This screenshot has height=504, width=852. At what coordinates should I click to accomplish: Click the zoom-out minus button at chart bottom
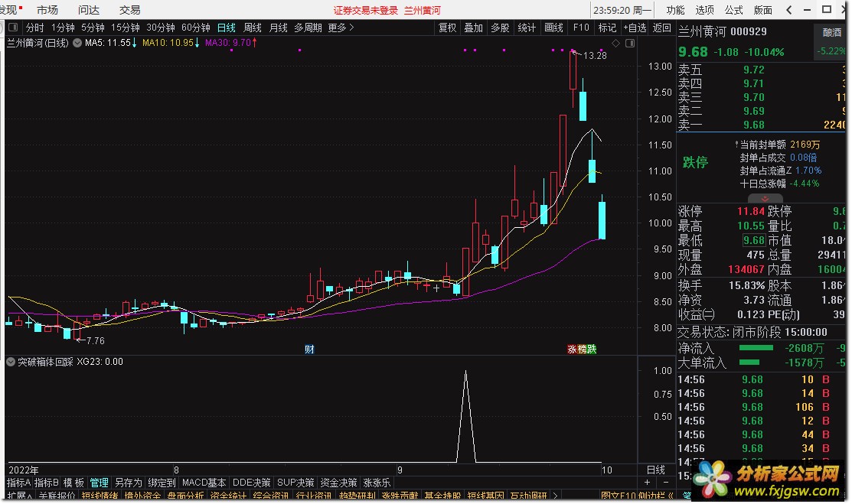point(666,483)
